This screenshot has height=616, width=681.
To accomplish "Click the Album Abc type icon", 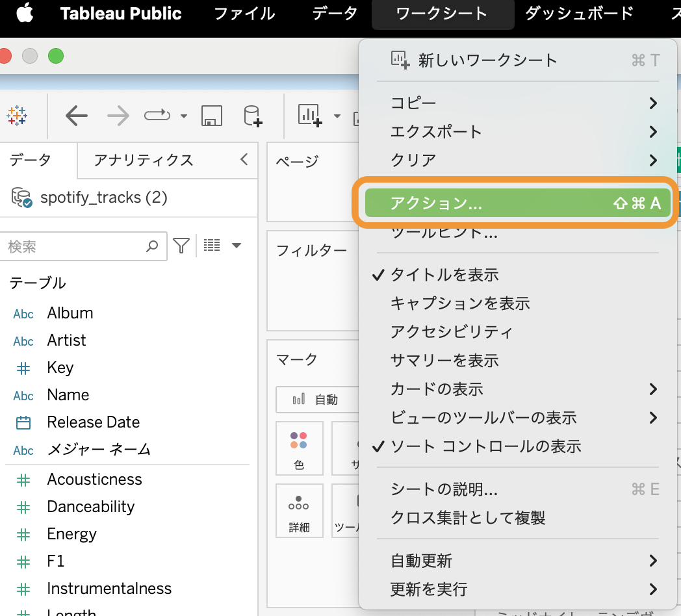I will (x=23, y=314).
